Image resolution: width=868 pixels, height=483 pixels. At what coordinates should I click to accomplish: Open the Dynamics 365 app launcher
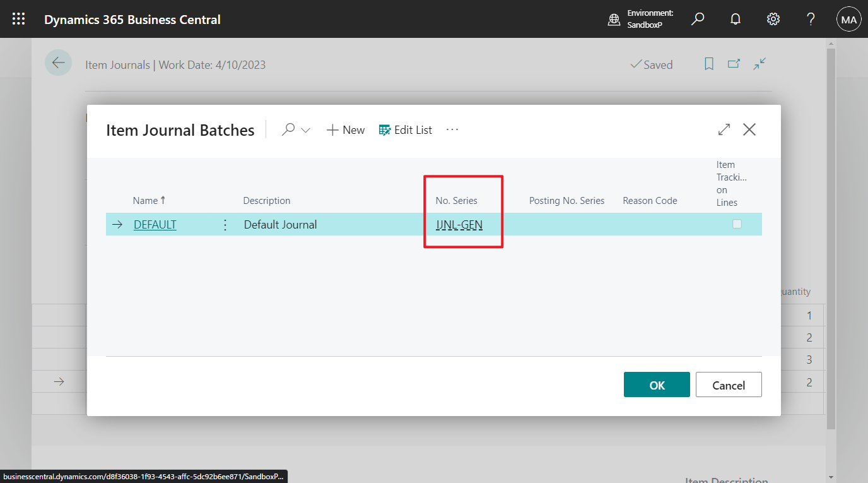click(18, 18)
